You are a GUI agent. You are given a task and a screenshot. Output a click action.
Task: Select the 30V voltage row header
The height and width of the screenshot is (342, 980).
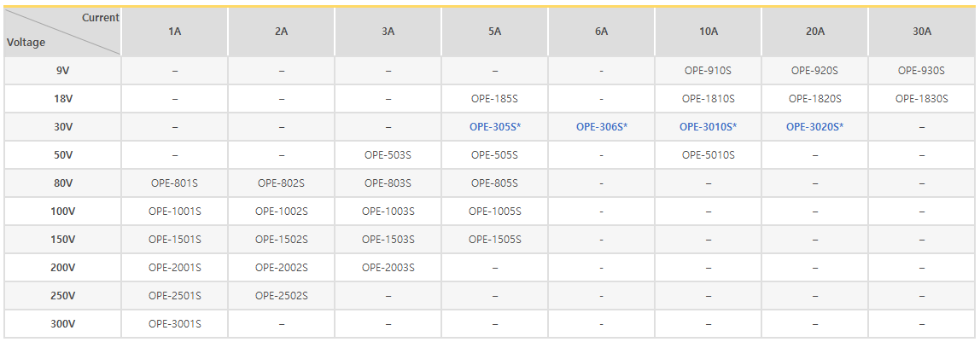click(x=63, y=127)
